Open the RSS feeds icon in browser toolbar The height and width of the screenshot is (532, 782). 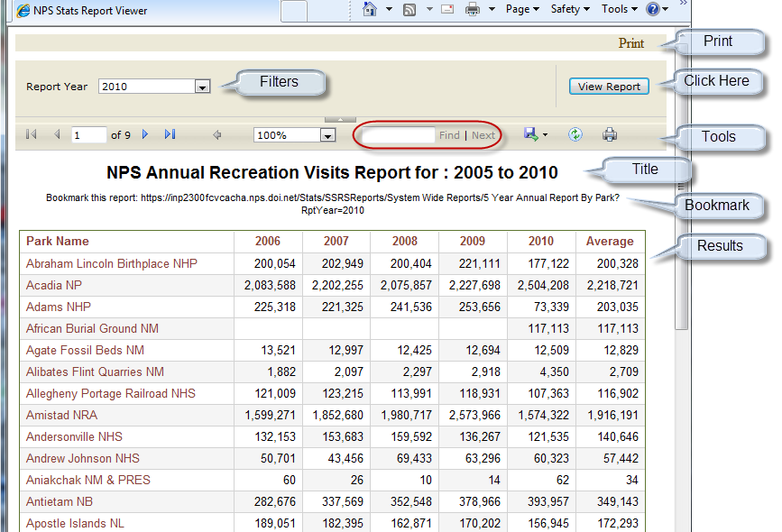409,9
